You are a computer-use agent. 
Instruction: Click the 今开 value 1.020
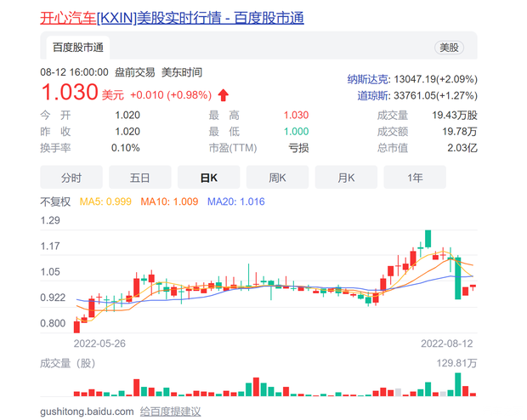(x=127, y=115)
